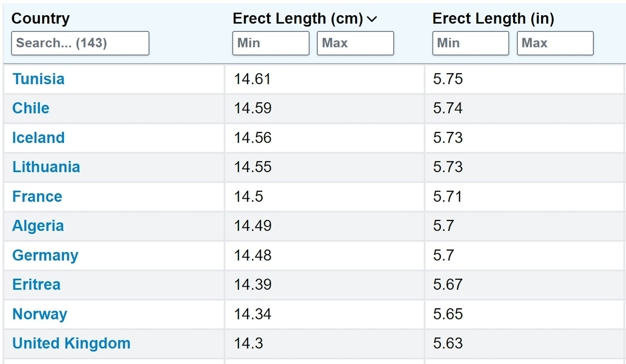Open the Chile country link

pyautogui.click(x=31, y=108)
